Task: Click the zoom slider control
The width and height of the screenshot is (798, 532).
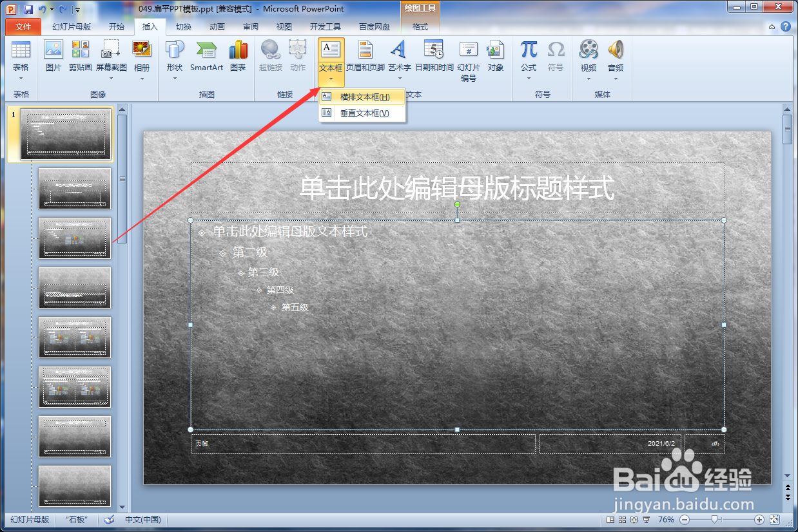Action: (x=714, y=519)
